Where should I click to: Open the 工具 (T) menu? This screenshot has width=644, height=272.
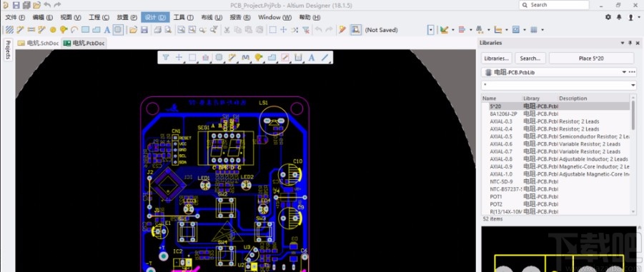[183, 17]
